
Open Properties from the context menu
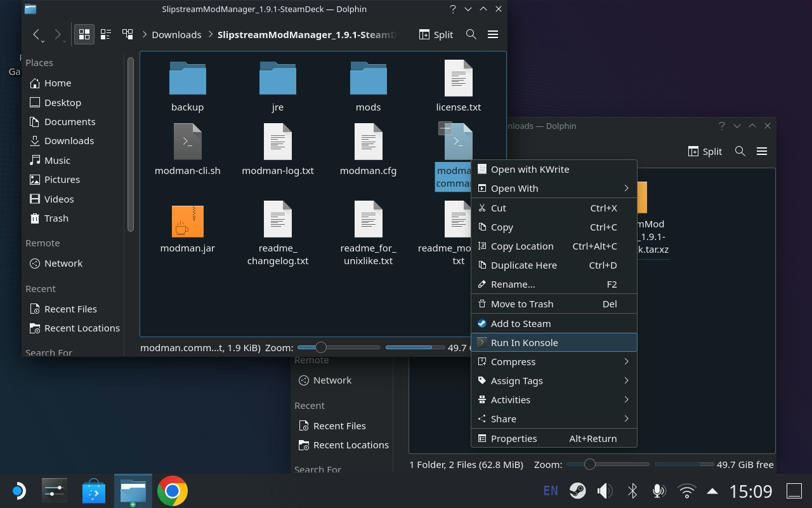tap(554, 438)
